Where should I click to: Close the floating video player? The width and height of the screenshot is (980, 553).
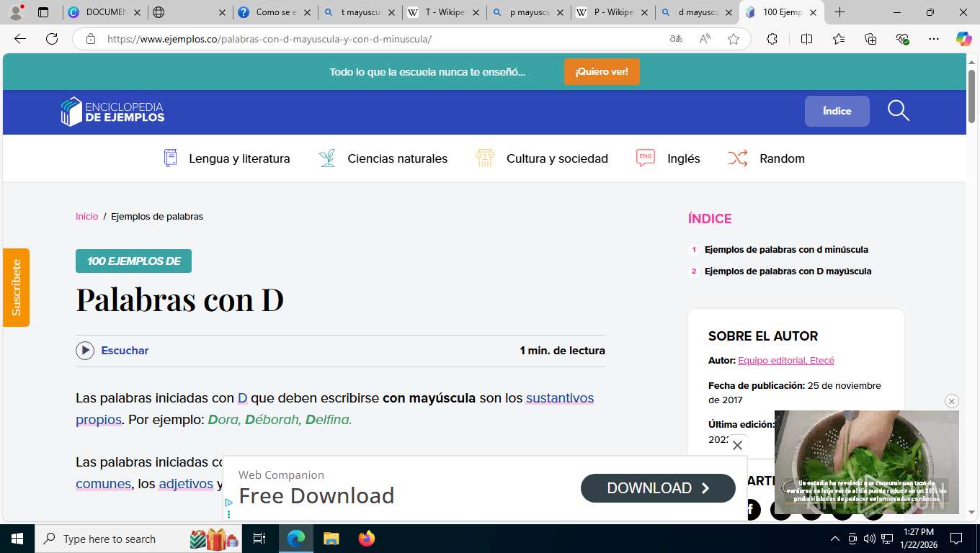952,401
